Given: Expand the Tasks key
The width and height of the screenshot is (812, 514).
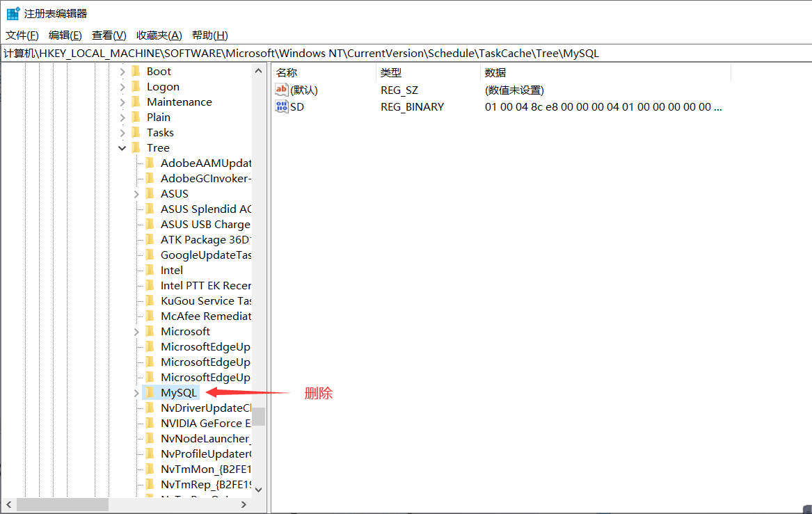Looking at the screenshot, I should pyautogui.click(x=122, y=133).
